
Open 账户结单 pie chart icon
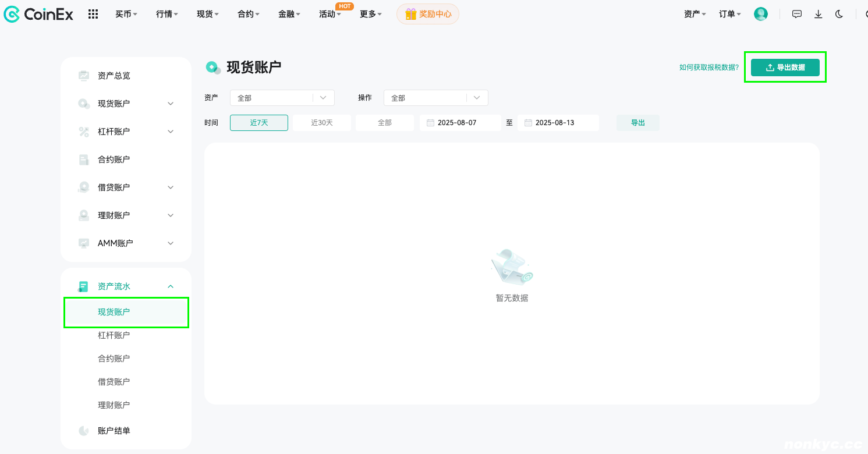click(84, 431)
